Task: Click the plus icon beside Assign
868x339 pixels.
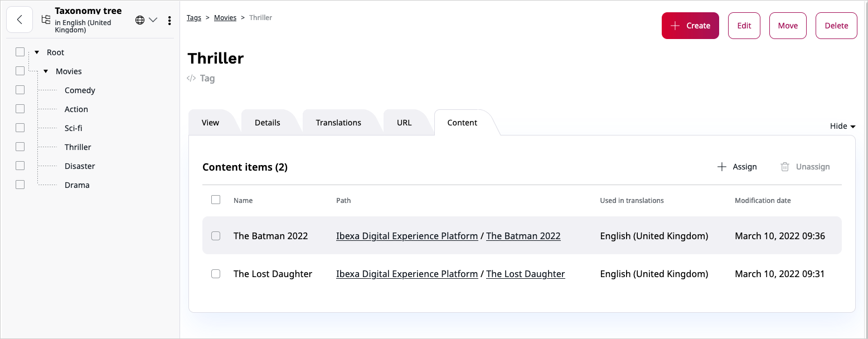Action: click(x=721, y=167)
